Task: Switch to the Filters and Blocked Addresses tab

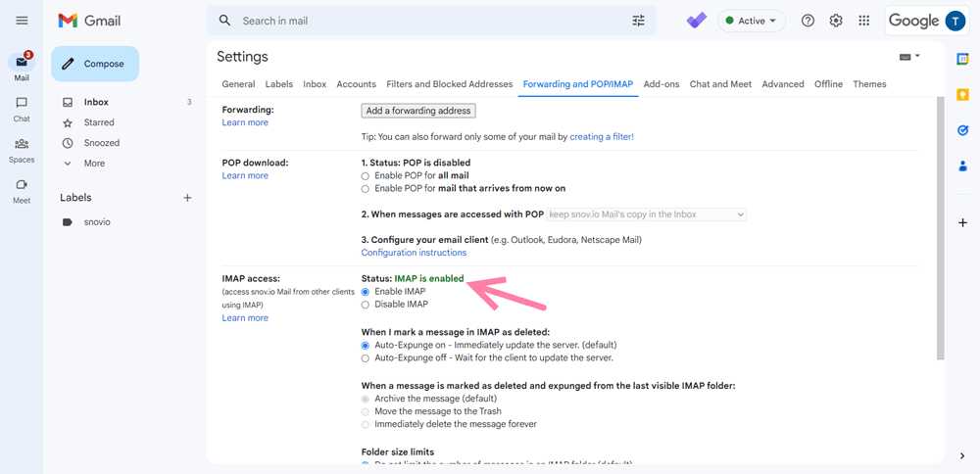Action: point(449,84)
